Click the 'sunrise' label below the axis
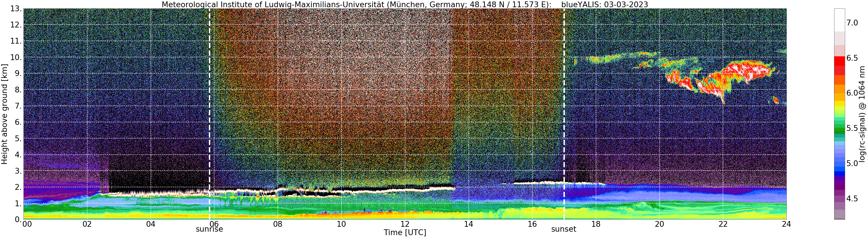868x238 pixels. click(209, 229)
